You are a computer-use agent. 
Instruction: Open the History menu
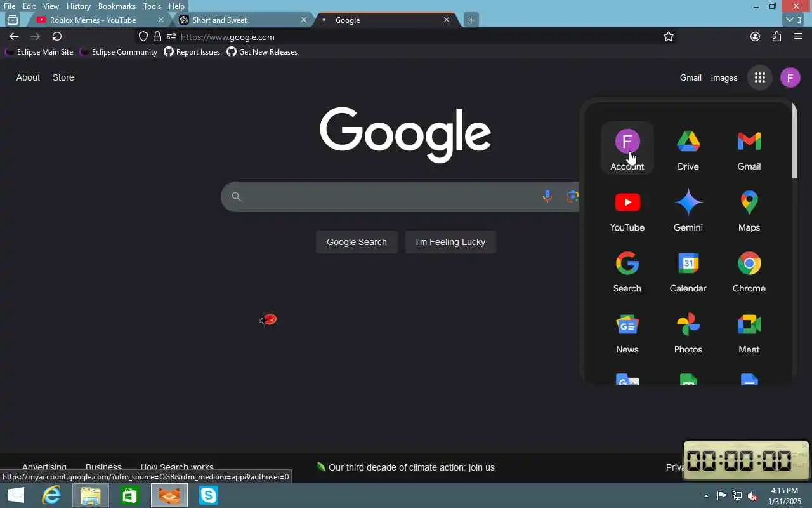(78, 6)
